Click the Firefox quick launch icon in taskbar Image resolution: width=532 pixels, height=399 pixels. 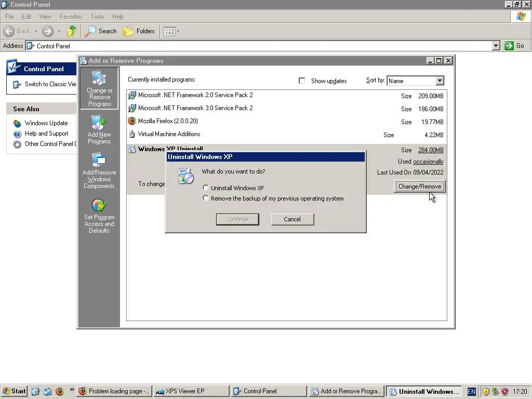60,391
